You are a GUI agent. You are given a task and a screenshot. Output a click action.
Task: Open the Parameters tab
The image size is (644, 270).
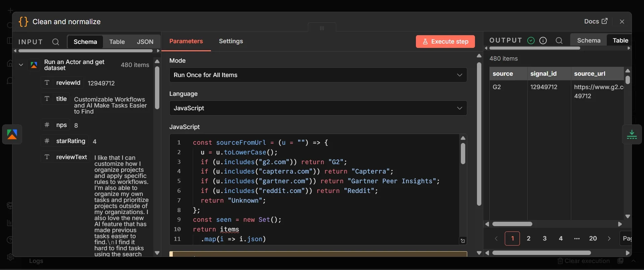pyautogui.click(x=186, y=41)
